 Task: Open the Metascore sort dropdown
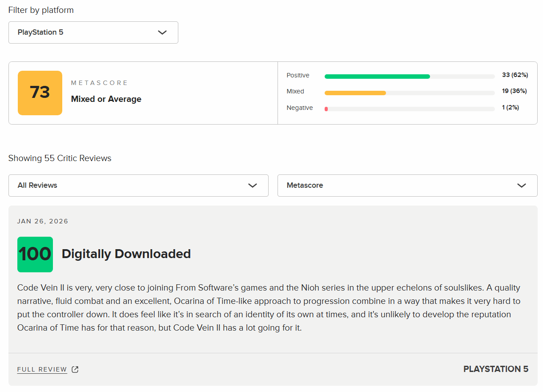407,186
